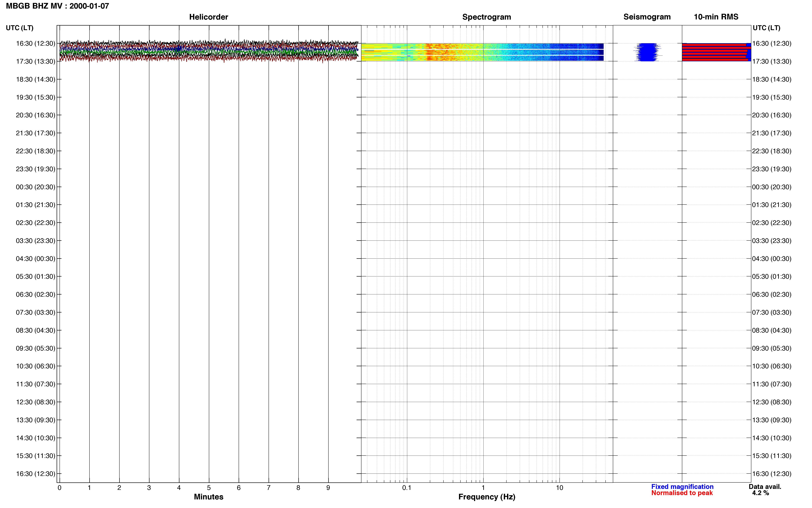Click the '10-min RMS' panel heading
The image size is (812, 508).
[716, 17]
